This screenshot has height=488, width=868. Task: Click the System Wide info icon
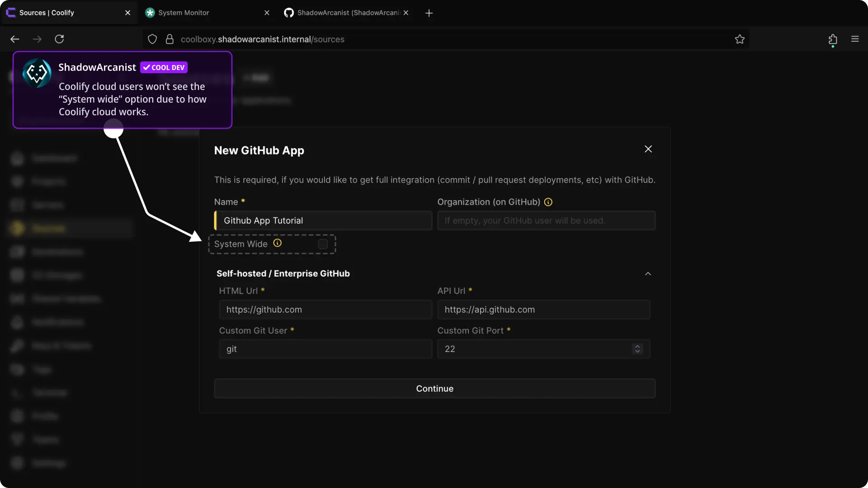pos(277,243)
